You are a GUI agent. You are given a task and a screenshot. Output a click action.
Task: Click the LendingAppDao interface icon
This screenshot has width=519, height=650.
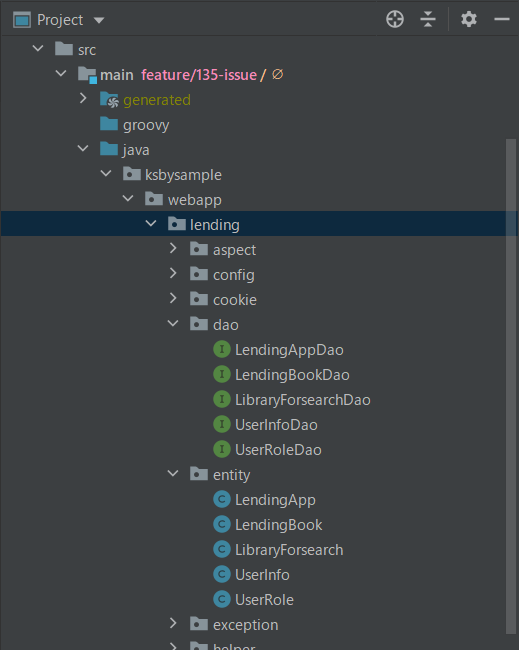click(x=222, y=349)
